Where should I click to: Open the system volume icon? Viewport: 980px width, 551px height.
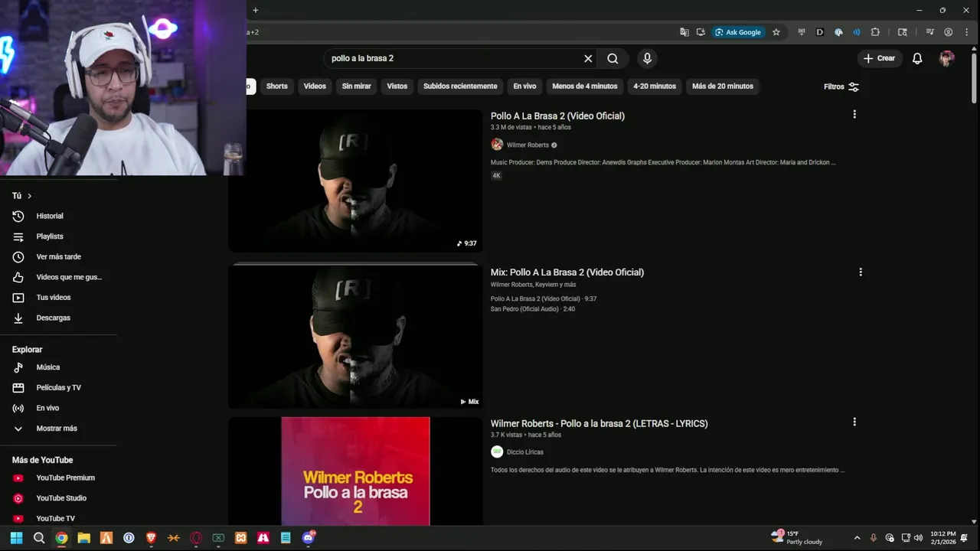tap(918, 538)
